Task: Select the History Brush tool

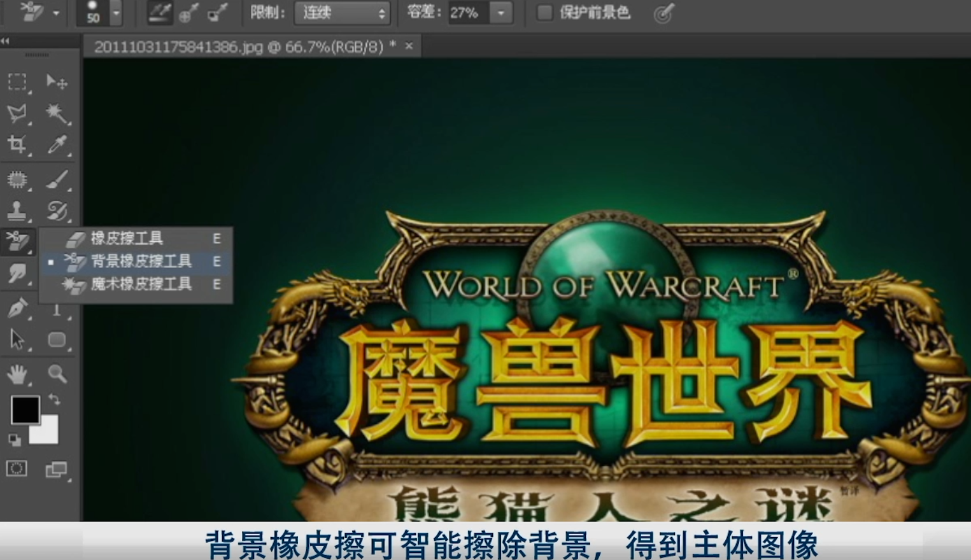Action: click(x=57, y=210)
